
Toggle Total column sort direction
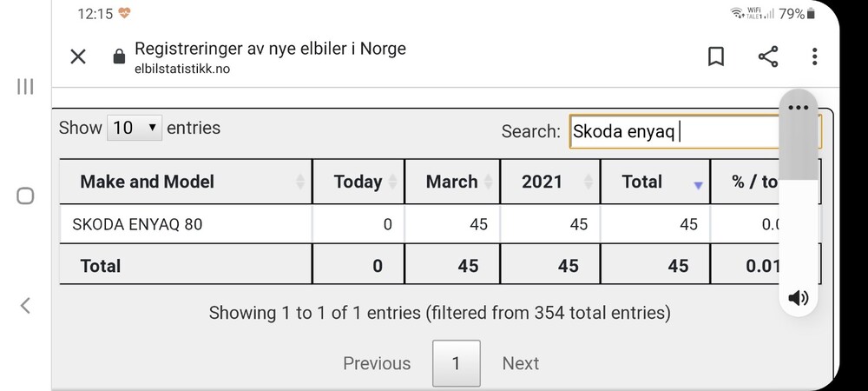(x=654, y=182)
